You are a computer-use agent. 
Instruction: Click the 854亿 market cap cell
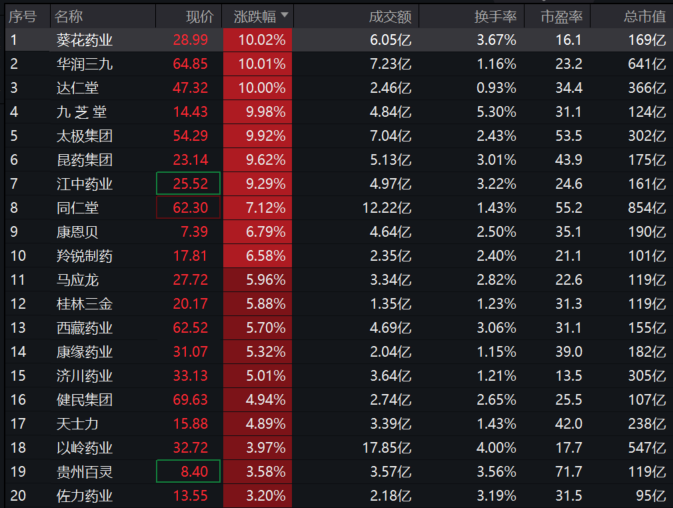[x=647, y=208]
